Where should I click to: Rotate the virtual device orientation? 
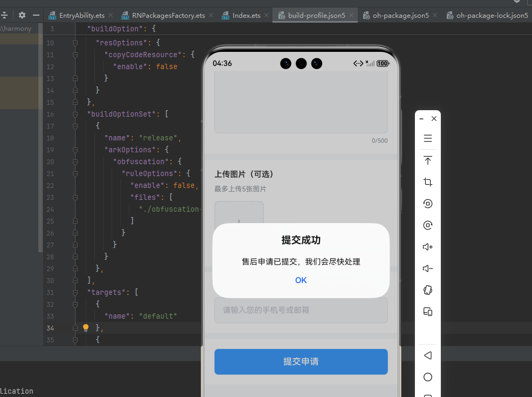click(428, 290)
